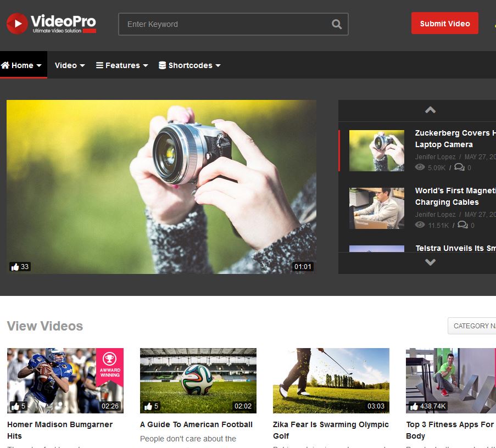This screenshot has height=448, width=496.
Task: Open Zuckerberg Covers Laptop Camera title link
Action: [455, 138]
